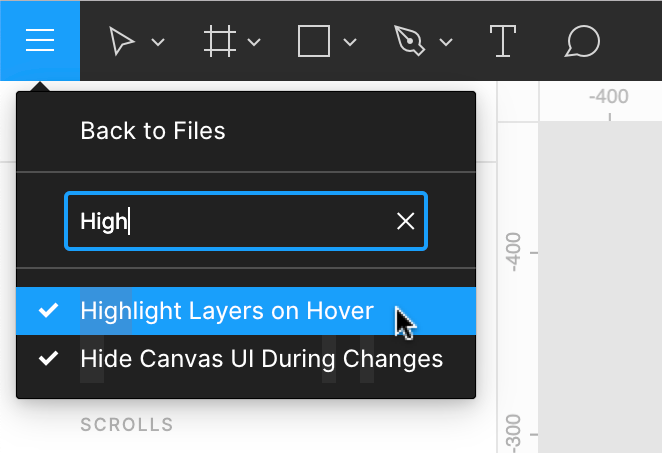Expand Frame tool options chevron
The height and width of the screenshot is (453, 662).
(254, 42)
